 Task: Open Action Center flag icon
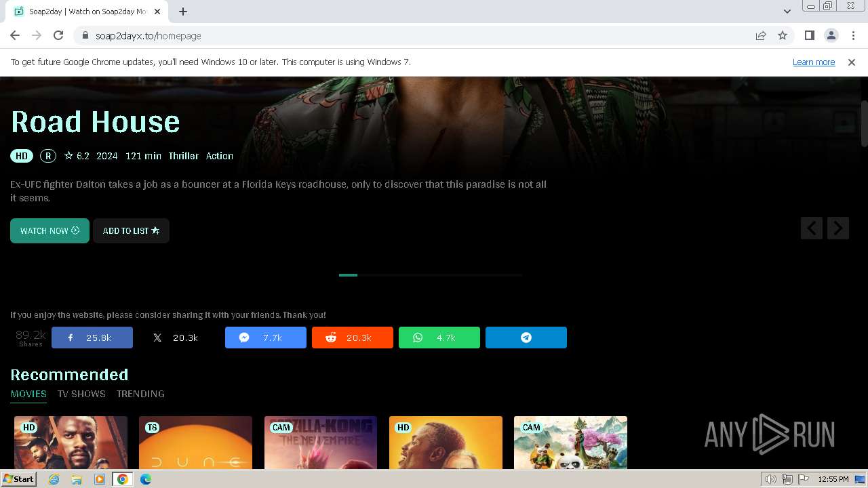point(804,479)
